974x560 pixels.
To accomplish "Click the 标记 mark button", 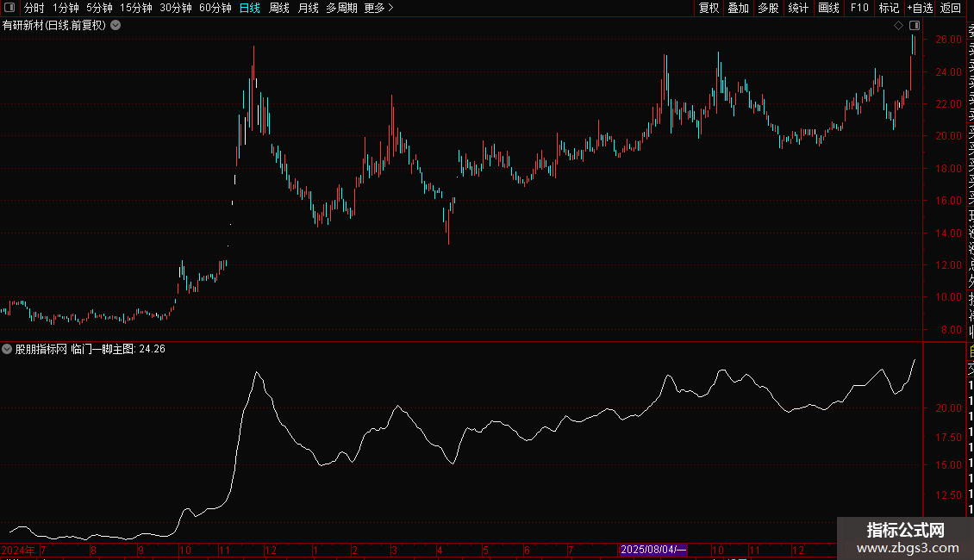I will pos(889,8).
